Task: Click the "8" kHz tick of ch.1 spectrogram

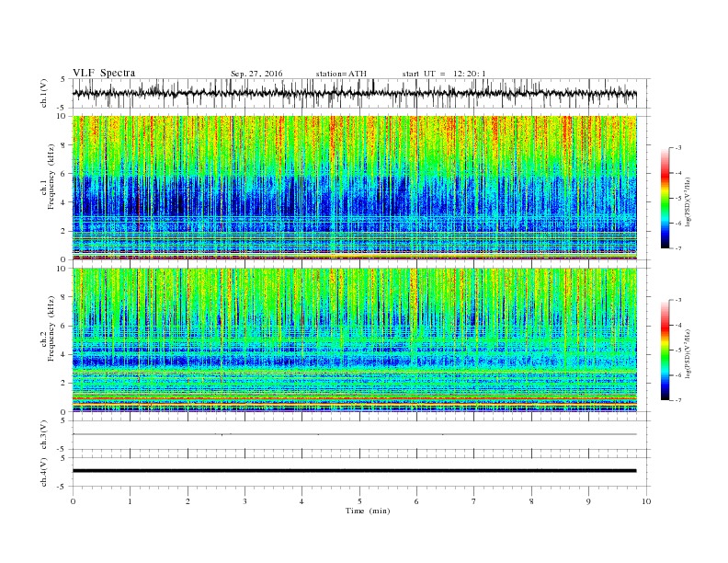Action: (64, 145)
